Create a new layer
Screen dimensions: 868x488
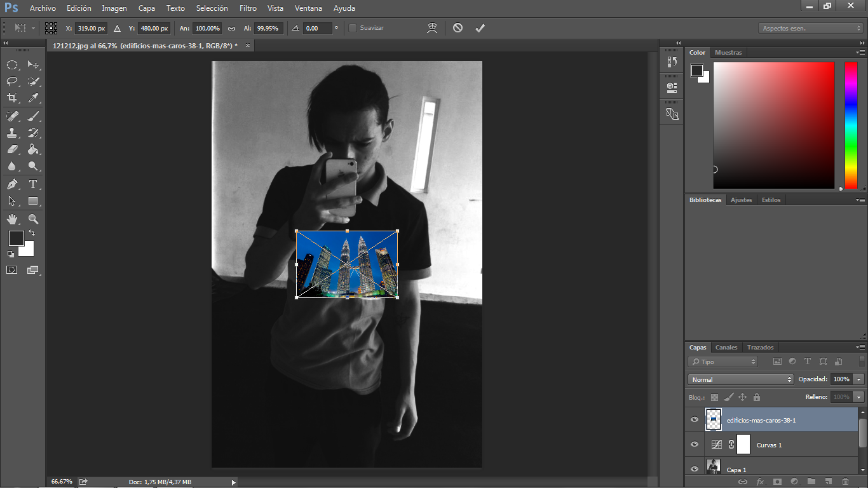(x=828, y=482)
